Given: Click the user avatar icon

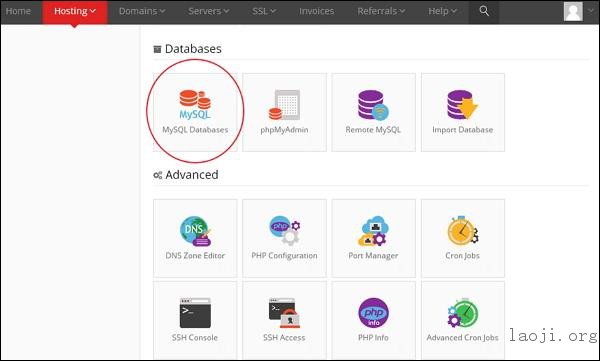Looking at the screenshot, I should pyautogui.click(x=573, y=11).
